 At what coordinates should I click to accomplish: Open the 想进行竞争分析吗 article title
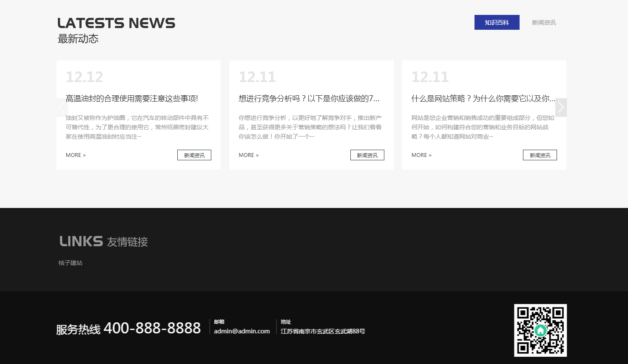coord(309,99)
